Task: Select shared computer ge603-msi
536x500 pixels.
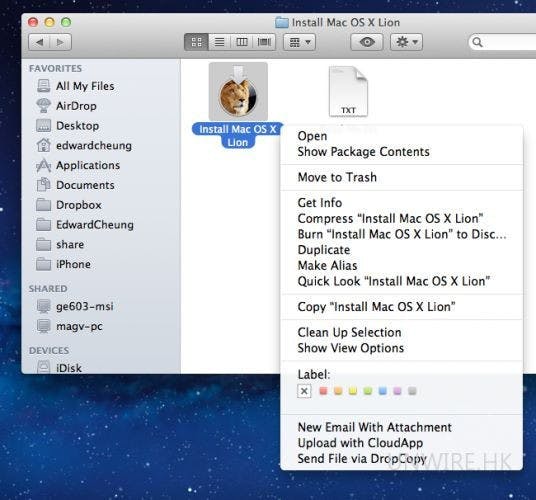Action: click(x=75, y=306)
